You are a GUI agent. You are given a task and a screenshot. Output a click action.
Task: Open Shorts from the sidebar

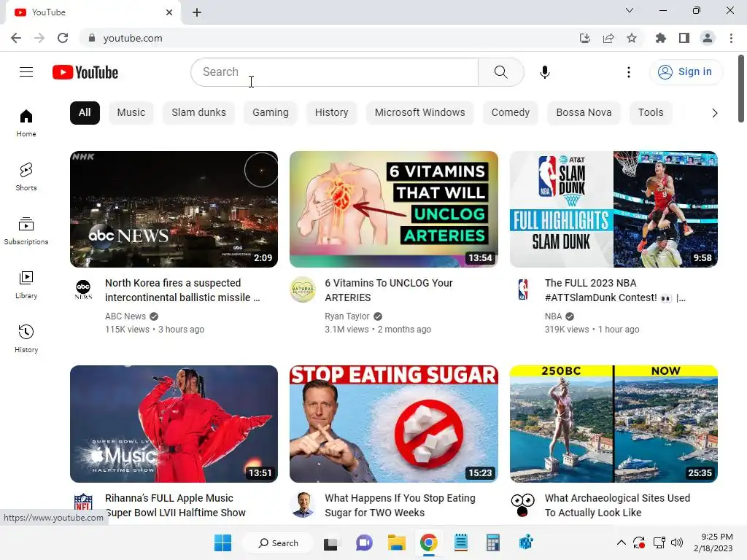tap(26, 176)
